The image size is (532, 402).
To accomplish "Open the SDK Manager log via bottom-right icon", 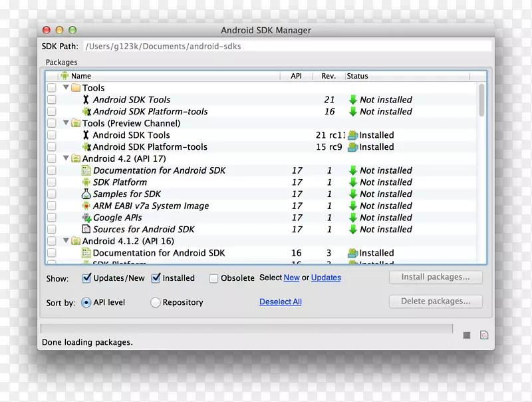I will tap(483, 335).
